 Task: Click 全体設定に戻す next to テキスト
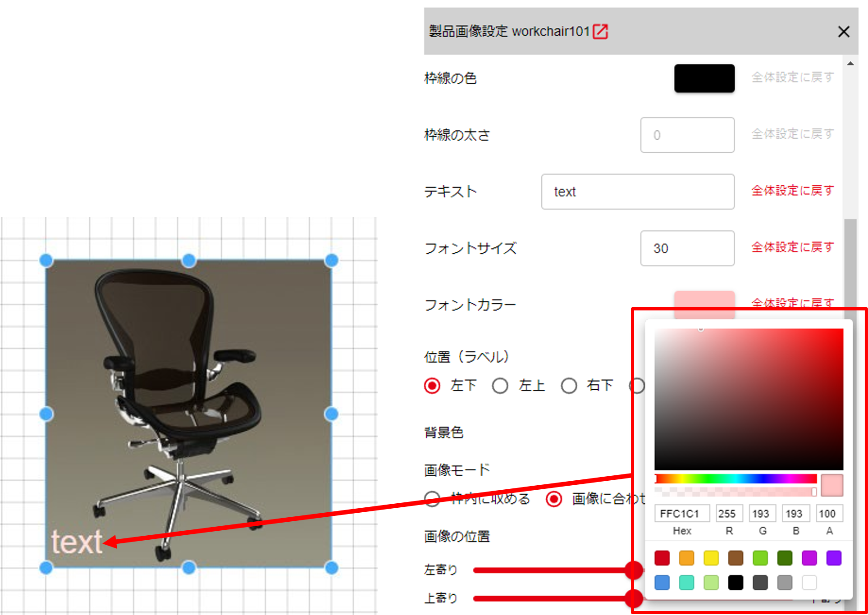click(793, 191)
